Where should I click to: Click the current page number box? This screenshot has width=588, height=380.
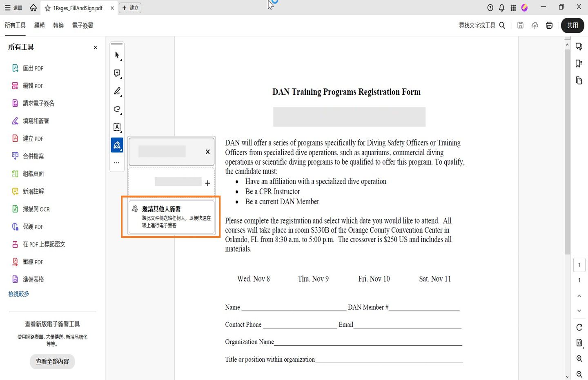click(x=579, y=265)
